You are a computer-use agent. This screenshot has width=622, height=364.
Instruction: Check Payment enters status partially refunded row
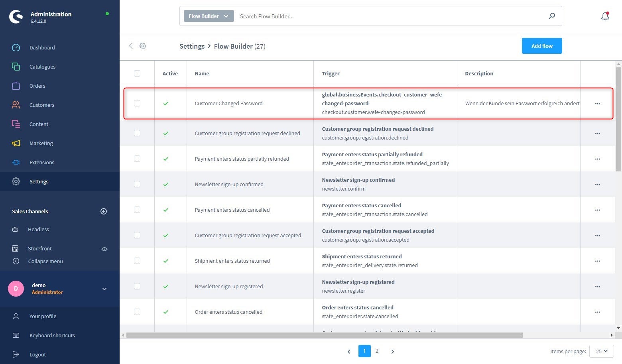[137, 159]
